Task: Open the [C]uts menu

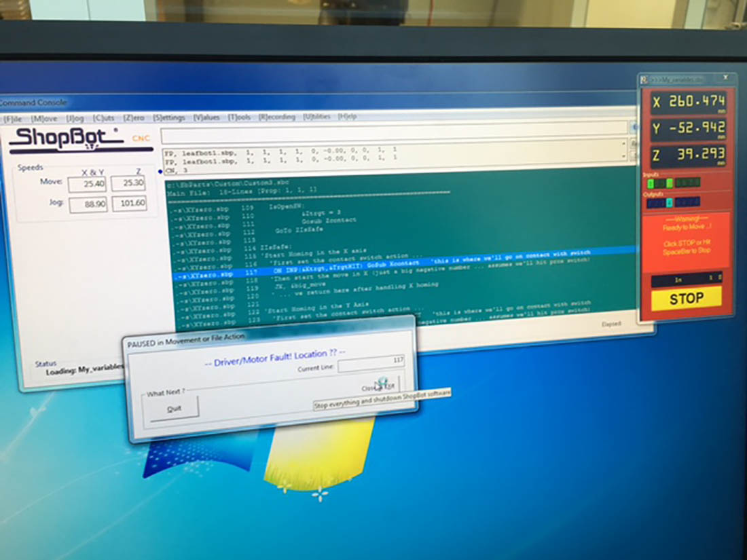Action: click(103, 117)
